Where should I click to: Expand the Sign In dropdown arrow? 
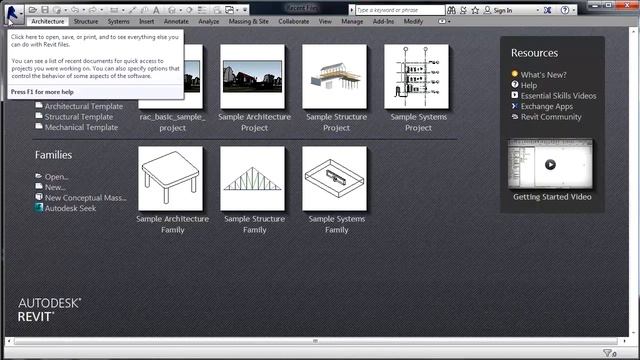tap(538, 10)
